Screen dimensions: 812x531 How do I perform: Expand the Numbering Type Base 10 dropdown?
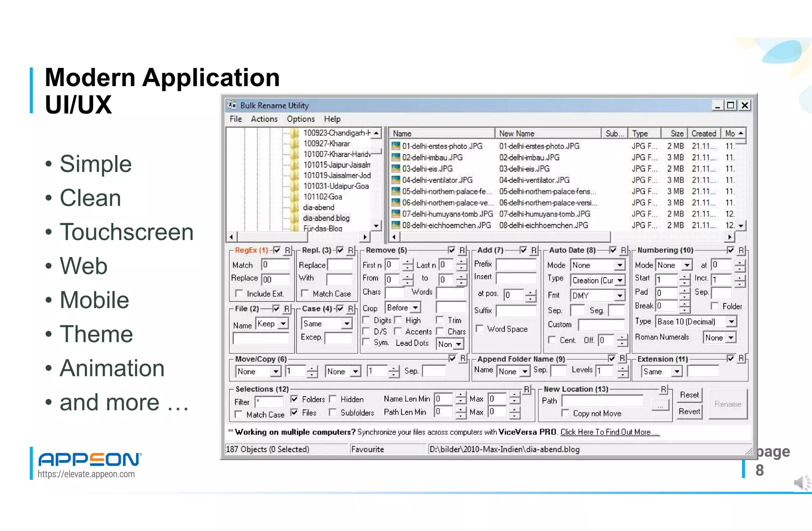click(x=731, y=322)
